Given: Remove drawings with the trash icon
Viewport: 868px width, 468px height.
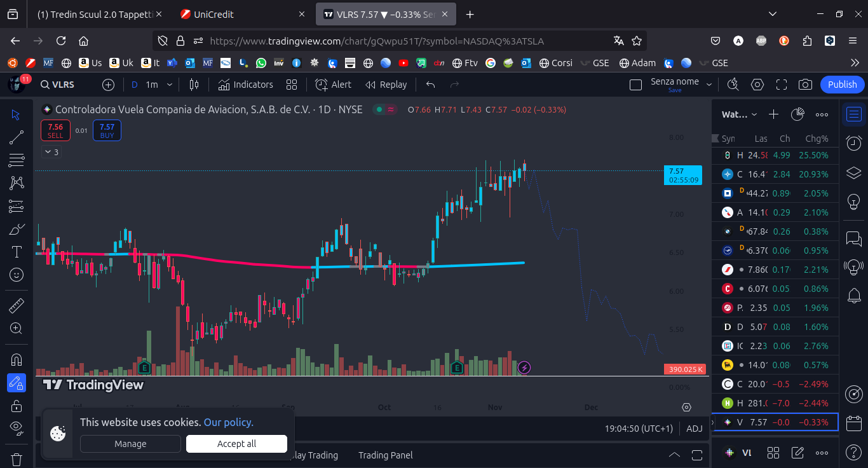Looking at the screenshot, I should (x=17, y=459).
